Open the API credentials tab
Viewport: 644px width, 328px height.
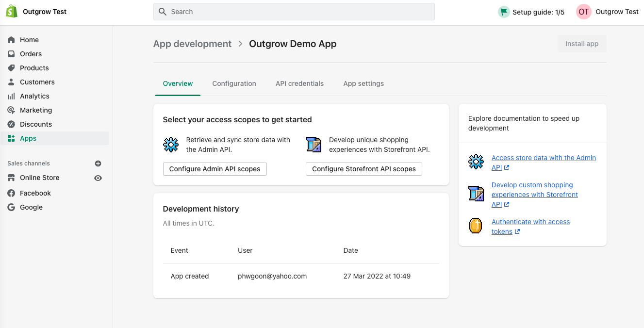(x=299, y=83)
